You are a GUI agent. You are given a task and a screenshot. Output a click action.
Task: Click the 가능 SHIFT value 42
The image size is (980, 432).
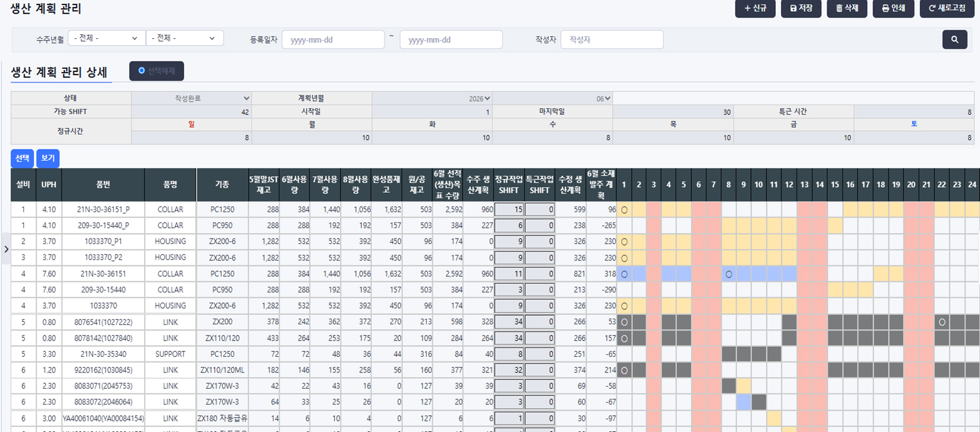192,112
